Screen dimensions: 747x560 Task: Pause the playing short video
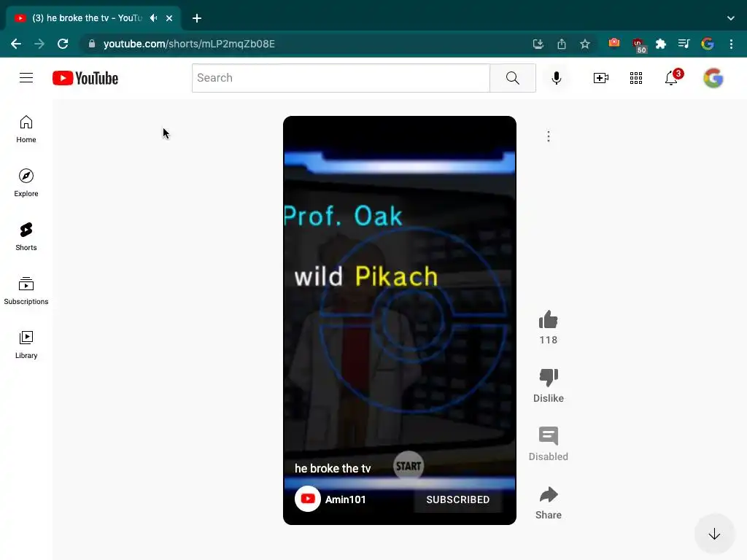[x=399, y=320]
